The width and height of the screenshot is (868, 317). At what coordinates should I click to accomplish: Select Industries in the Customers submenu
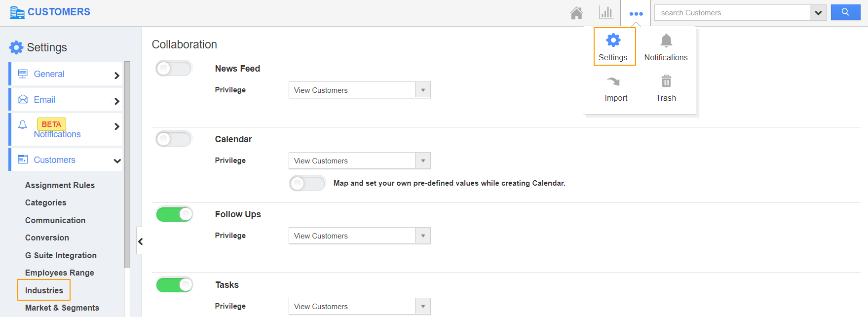44,290
